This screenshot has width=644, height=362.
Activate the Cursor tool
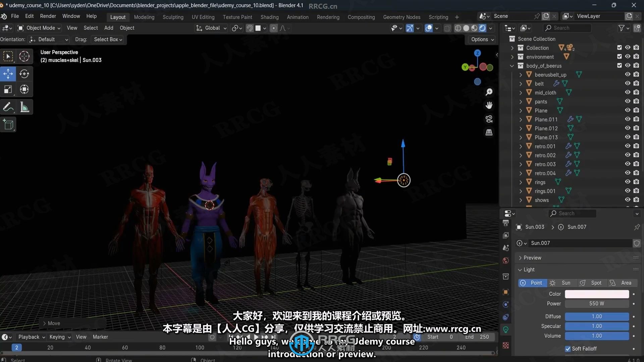tap(24, 56)
